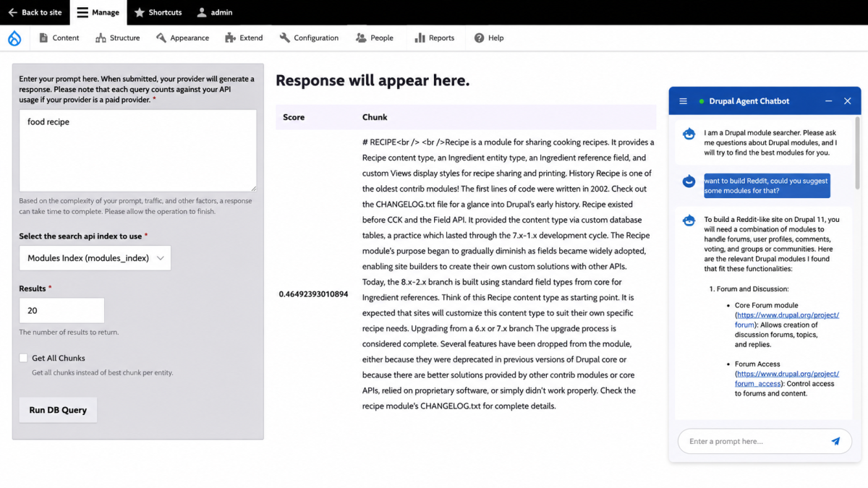
Task: Click the bot avatar beside the intro message
Action: click(x=689, y=134)
